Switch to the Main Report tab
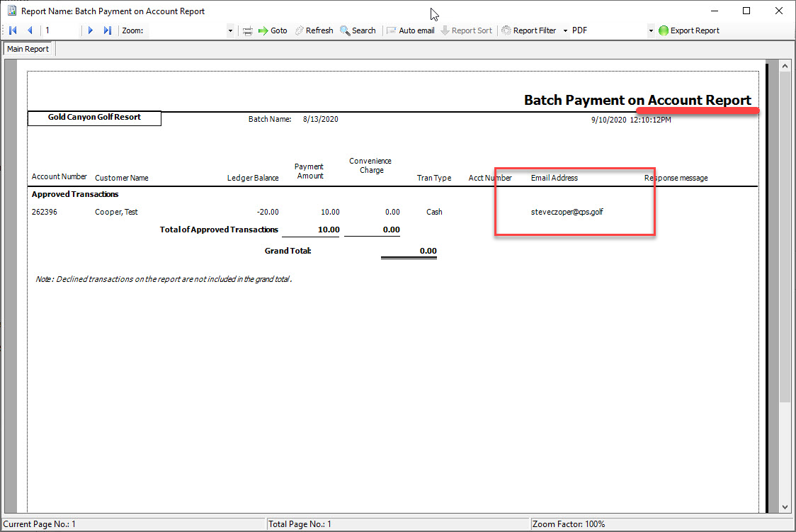This screenshot has width=796, height=532. click(x=27, y=49)
